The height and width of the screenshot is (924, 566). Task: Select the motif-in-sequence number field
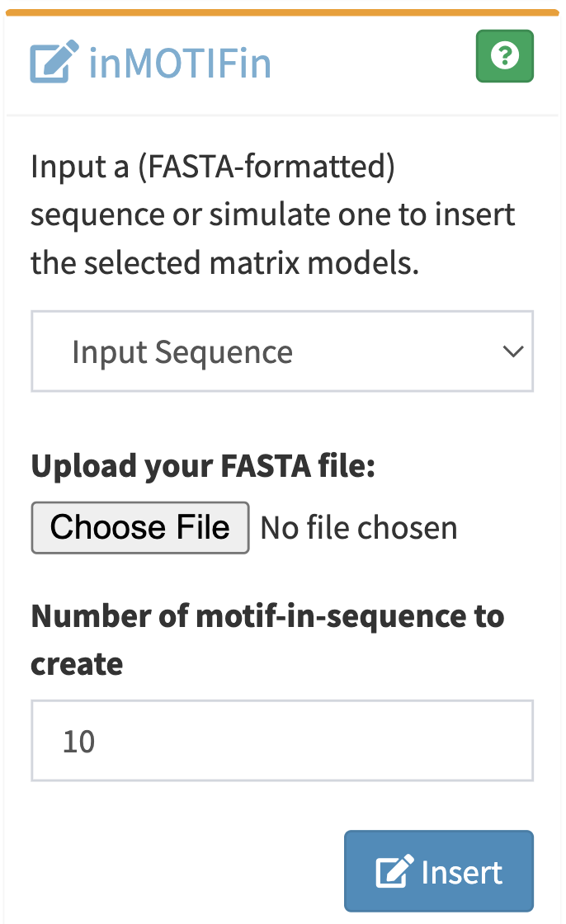tap(282, 740)
